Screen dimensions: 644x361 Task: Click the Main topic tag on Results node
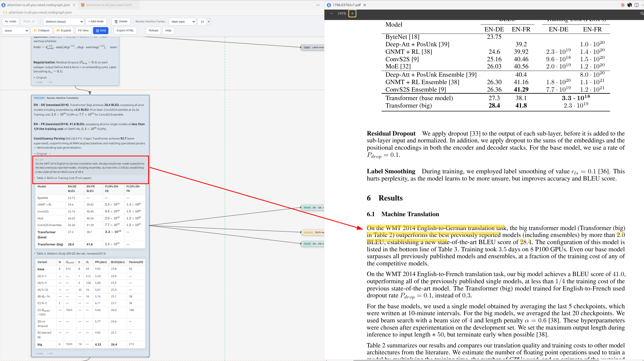(39, 98)
